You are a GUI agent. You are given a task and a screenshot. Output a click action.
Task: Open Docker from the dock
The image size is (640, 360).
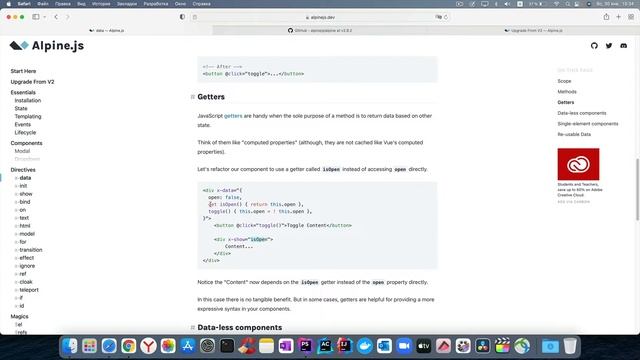click(x=364, y=346)
